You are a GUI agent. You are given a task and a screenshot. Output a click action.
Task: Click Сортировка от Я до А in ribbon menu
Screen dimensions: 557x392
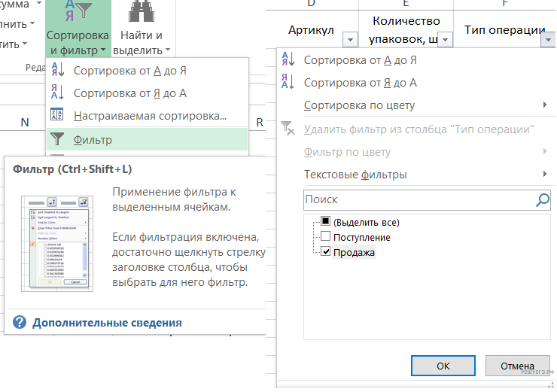(129, 93)
